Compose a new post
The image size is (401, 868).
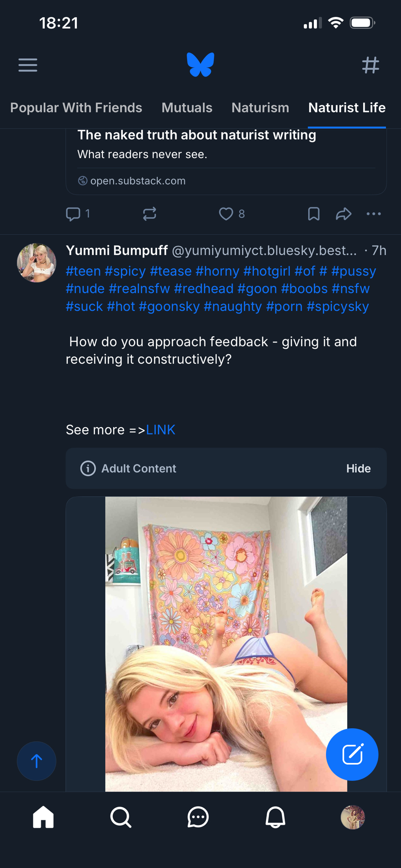click(352, 754)
